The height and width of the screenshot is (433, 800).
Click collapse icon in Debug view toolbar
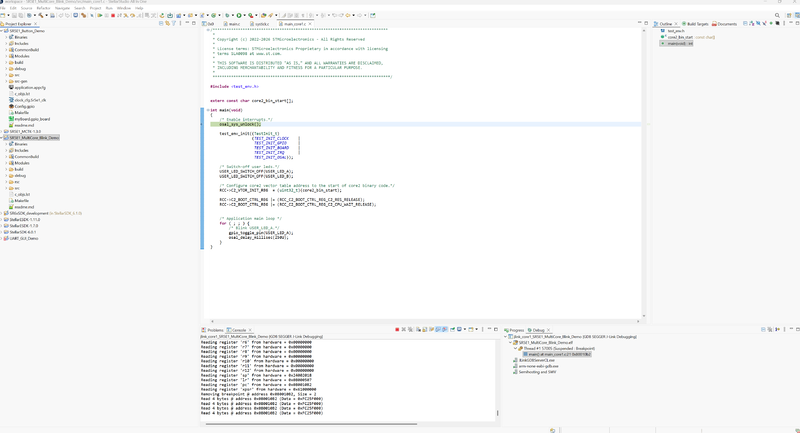pyautogui.click(x=764, y=329)
